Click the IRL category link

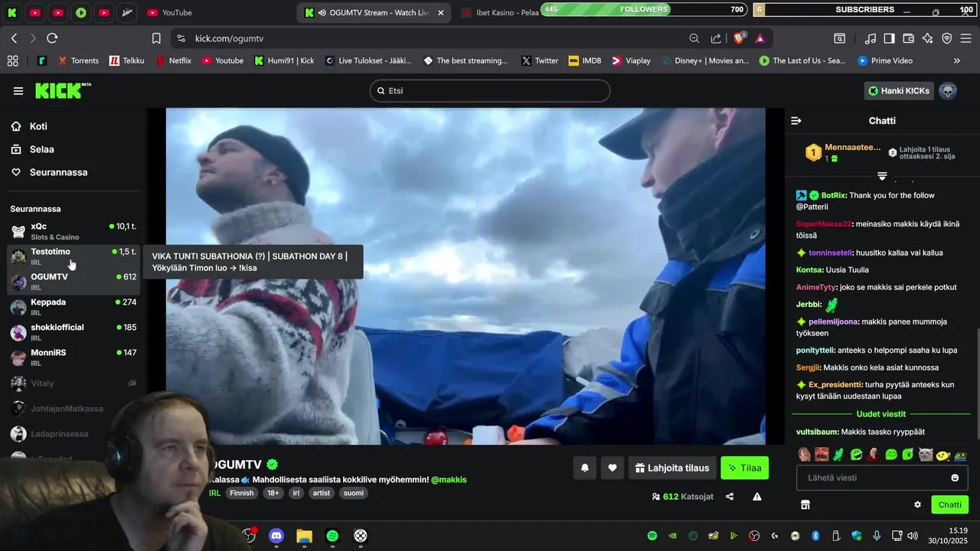(x=214, y=494)
